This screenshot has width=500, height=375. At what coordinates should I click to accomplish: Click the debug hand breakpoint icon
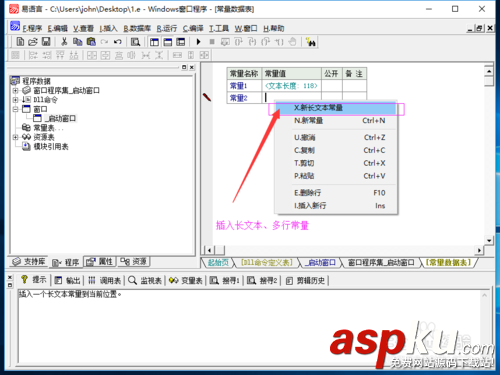click(292, 42)
